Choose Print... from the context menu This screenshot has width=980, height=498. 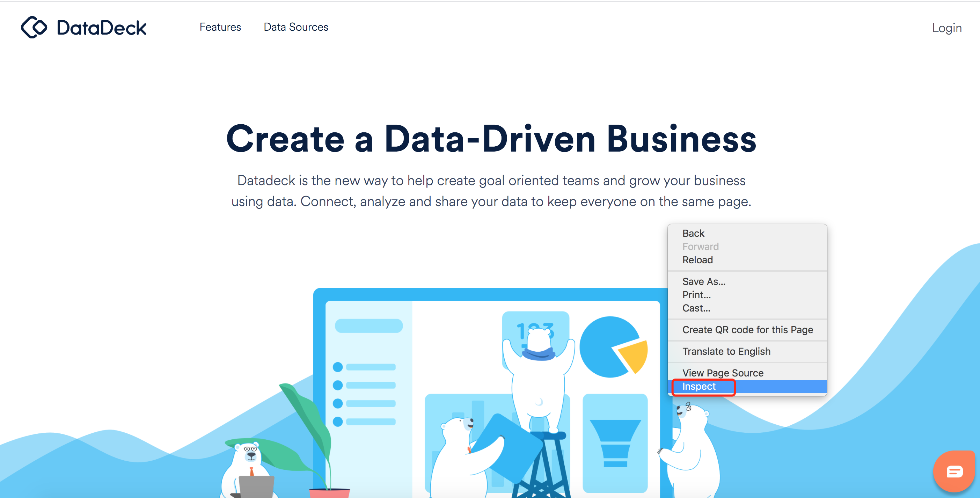click(x=747, y=295)
